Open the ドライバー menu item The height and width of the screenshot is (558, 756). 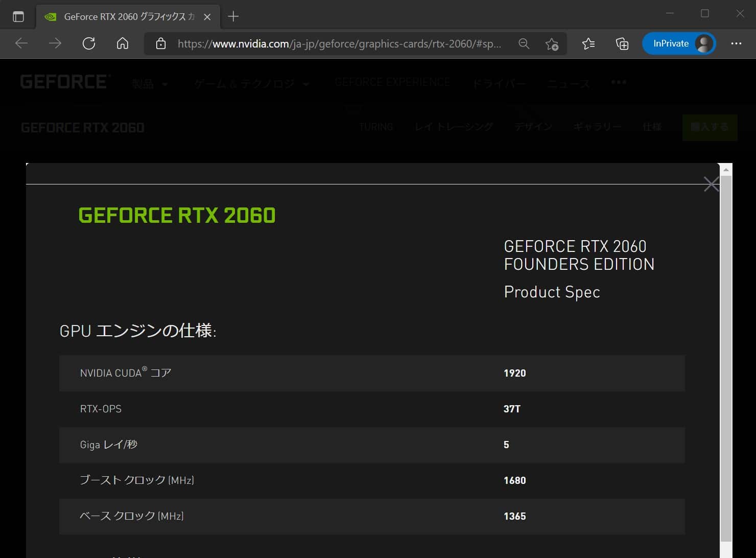coord(499,84)
